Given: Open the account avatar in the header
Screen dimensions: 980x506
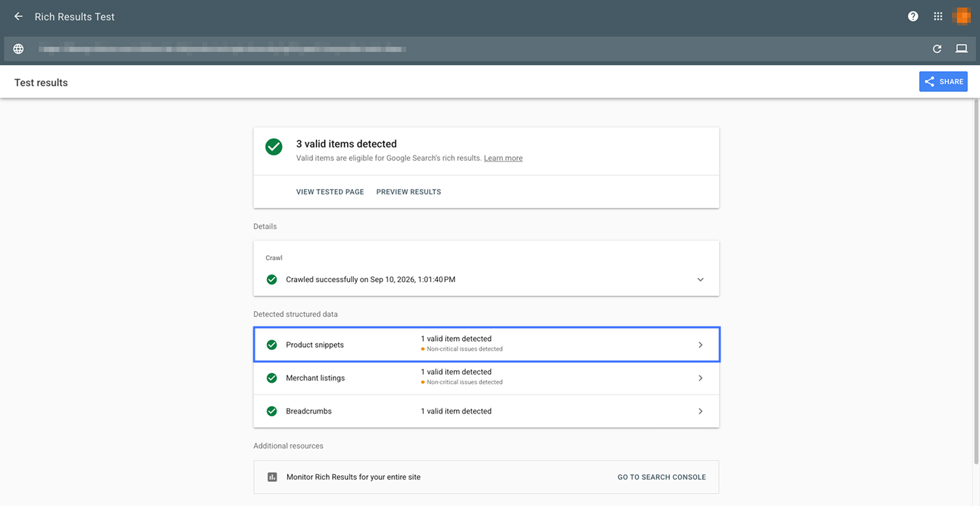Looking at the screenshot, I should pyautogui.click(x=962, y=16).
